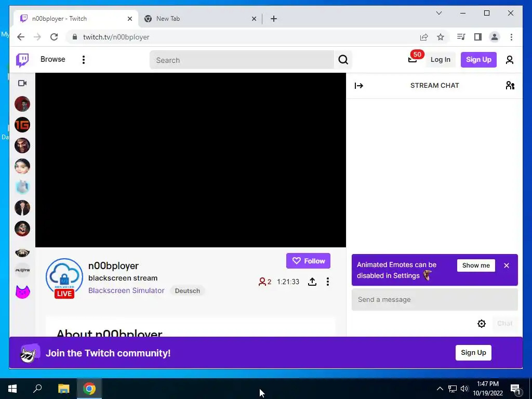This screenshot has width=532, height=399.
Task: Toggle the Chrome side panel
Action: (478, 37)
